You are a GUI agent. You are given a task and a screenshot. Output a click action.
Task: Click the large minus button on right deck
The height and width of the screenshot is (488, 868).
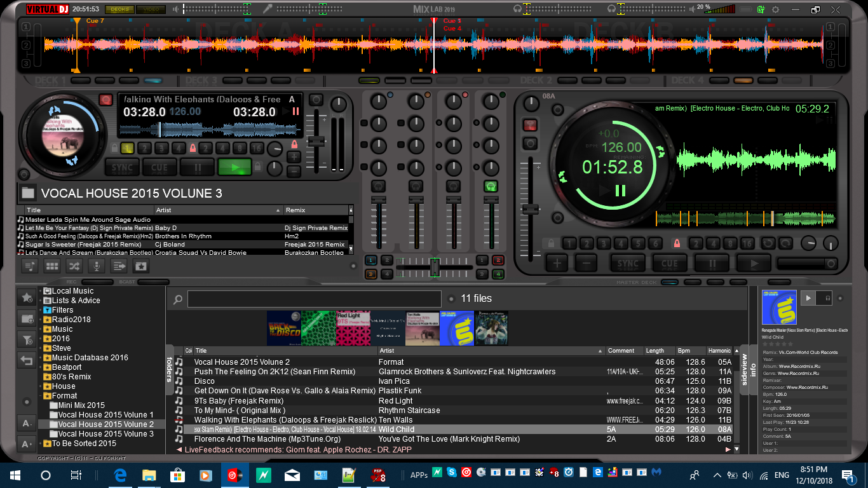point(587,263)
